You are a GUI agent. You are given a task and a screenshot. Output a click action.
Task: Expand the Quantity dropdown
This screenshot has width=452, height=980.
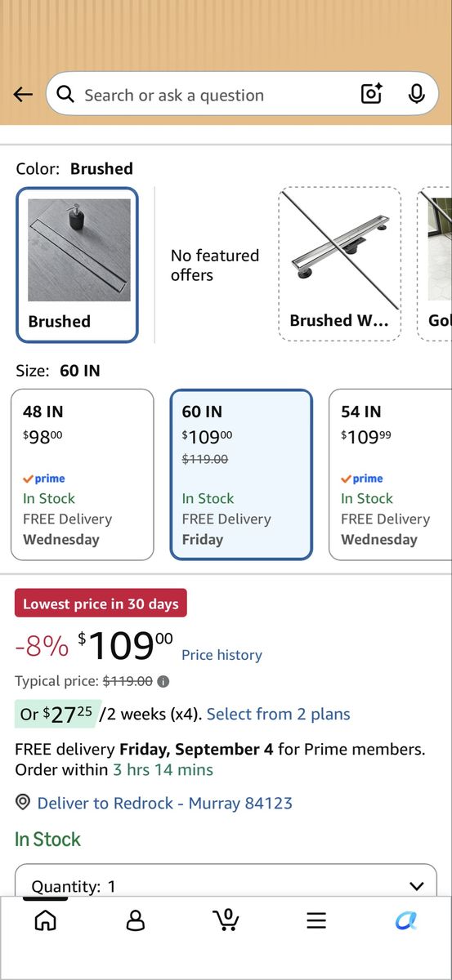[226, 880]
